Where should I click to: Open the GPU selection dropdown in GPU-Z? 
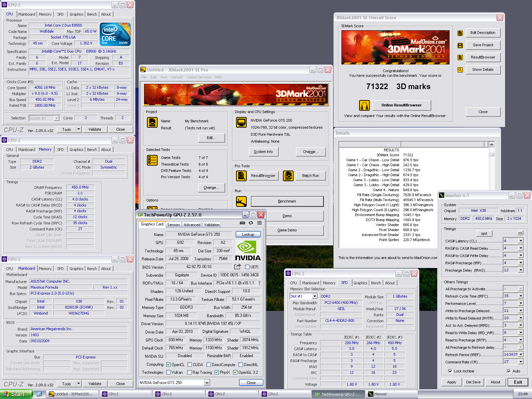(207, 383)
